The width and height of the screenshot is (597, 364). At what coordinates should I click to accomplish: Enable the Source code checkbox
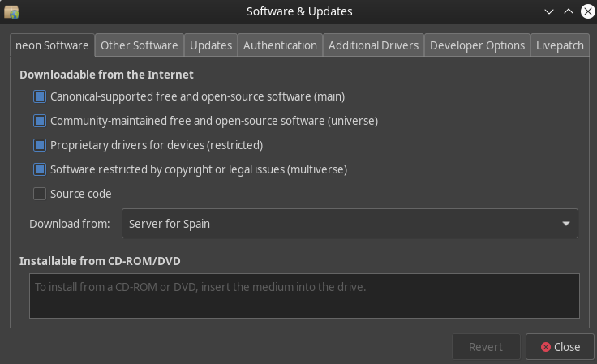tap(40, 194)
